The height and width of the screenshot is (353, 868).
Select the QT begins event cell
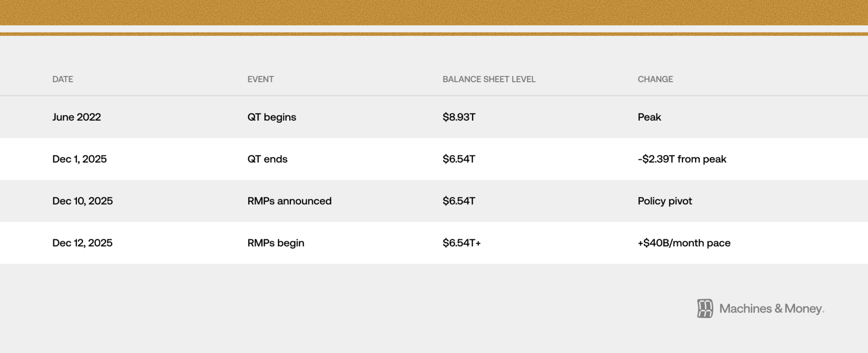[x=272, y=117]
